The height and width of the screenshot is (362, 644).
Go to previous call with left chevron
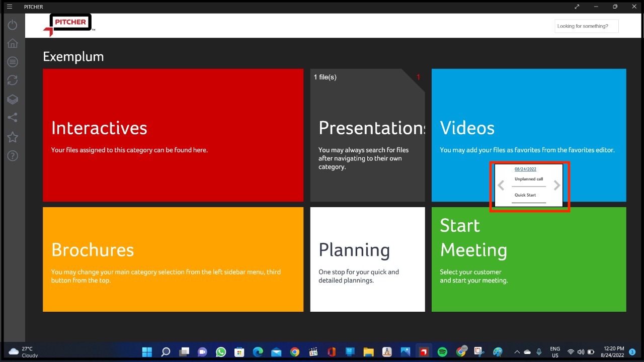pos(501,185)
